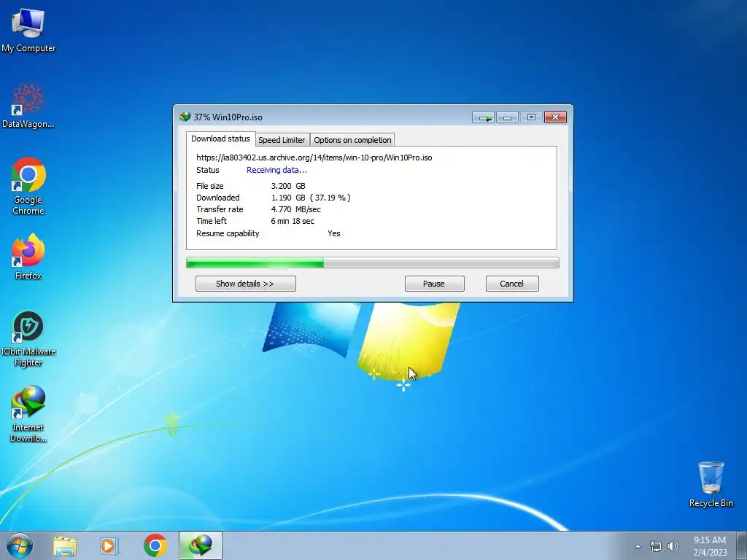
Task: Pause the download
Action: tap(434, 284)
